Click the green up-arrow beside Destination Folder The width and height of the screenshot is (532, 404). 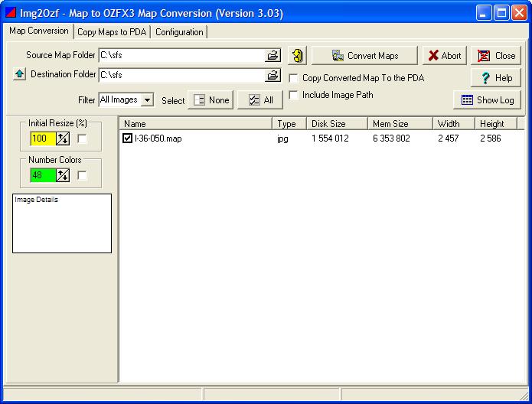coord(19,75)
